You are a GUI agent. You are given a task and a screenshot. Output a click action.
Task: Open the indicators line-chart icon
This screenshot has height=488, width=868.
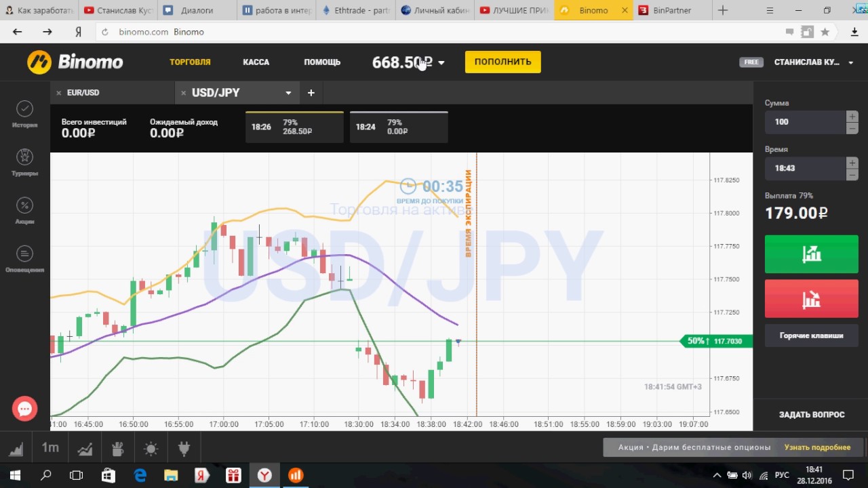click(85, 449)
